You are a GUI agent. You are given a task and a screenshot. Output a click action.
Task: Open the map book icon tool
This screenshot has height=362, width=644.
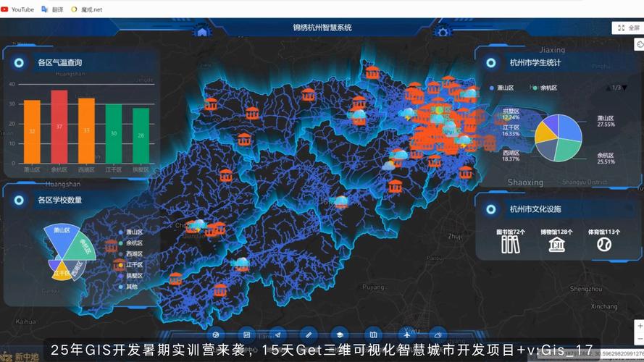tap(372, 334)
